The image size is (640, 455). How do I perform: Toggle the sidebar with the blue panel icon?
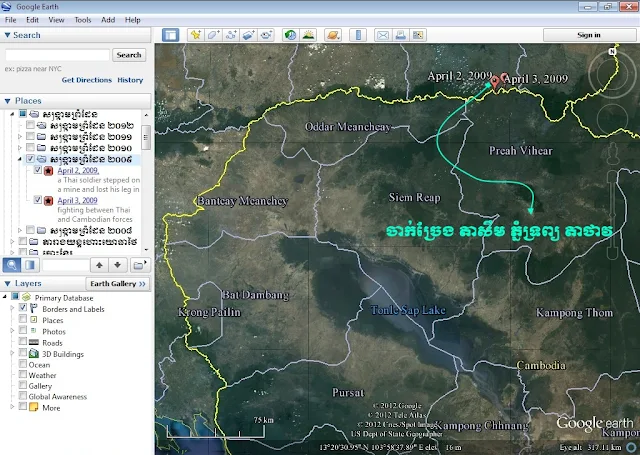coord(171,35)
